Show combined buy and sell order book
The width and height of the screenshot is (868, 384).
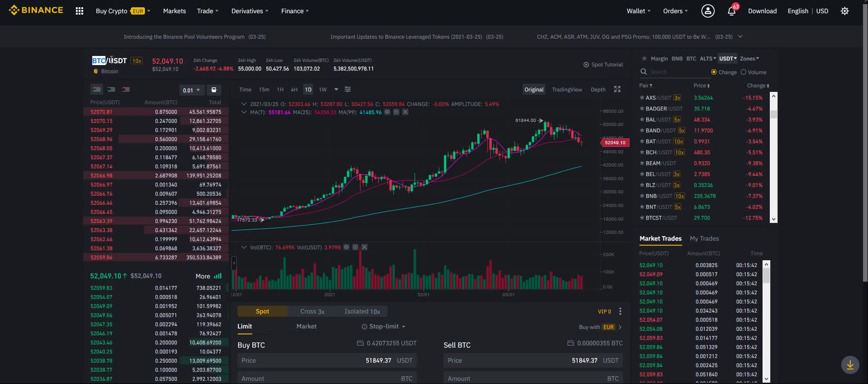pos(96,89)
